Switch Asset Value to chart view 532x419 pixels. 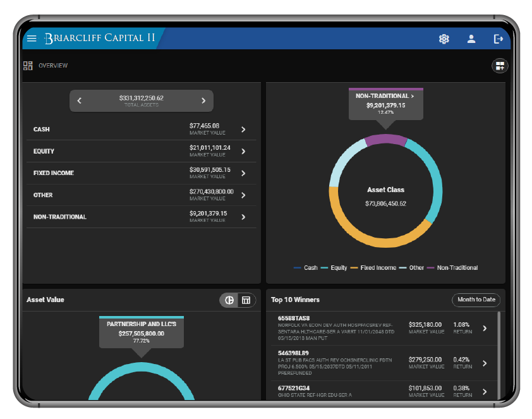tap(230, 300)
